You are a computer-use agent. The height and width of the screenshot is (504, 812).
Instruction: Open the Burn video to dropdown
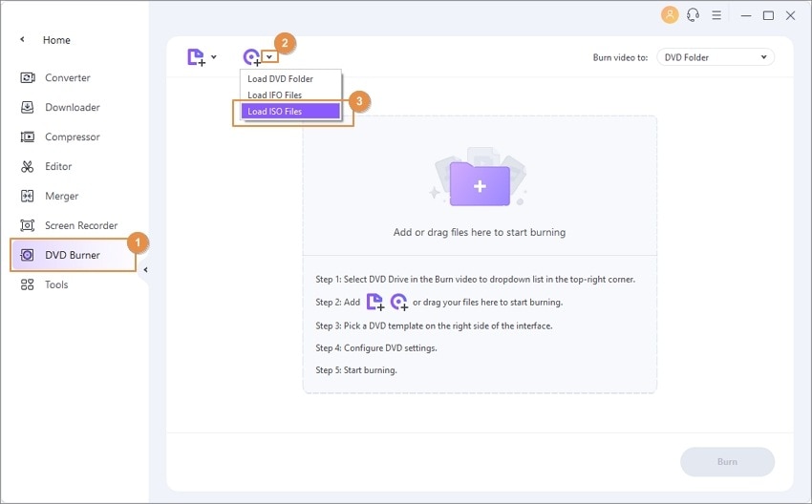point(716,57)
